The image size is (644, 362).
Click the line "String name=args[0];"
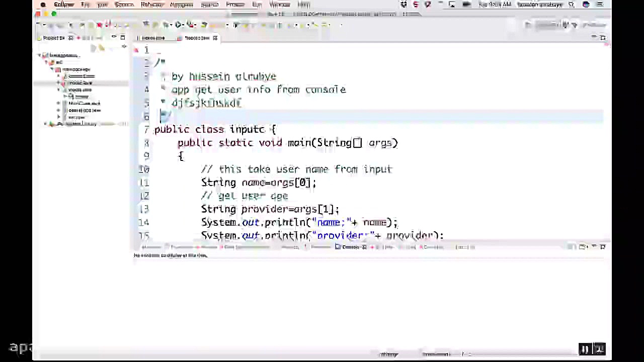tap(259, 183)
